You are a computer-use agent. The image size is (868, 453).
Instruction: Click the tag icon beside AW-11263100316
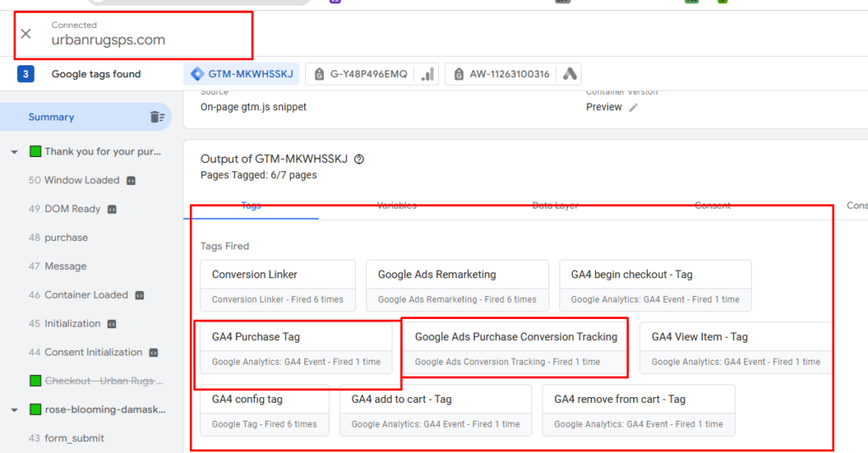459,74
